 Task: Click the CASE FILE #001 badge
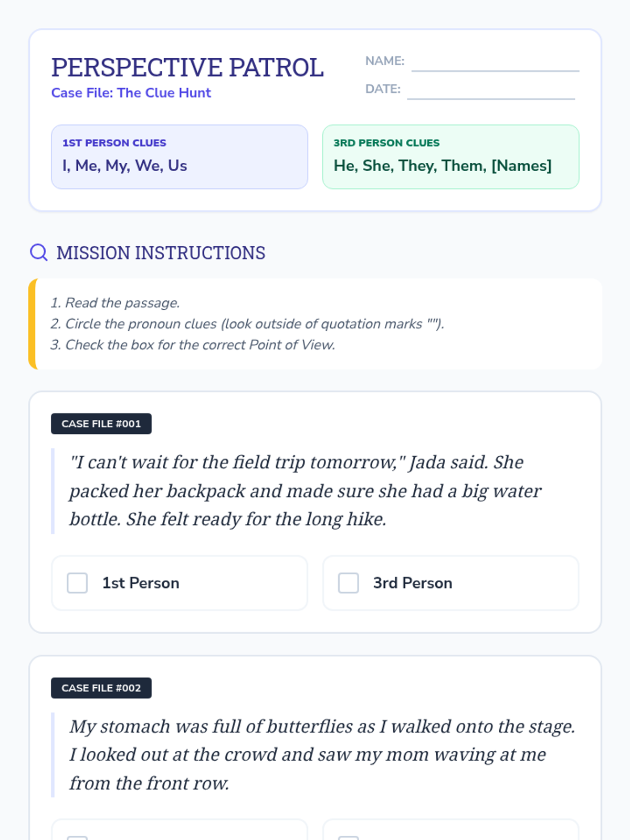coord(101,424)
